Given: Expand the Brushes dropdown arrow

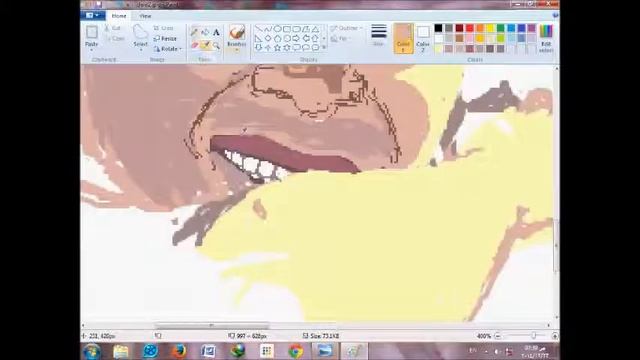Looking at the screenshot, I should click(x=237, y=50).
